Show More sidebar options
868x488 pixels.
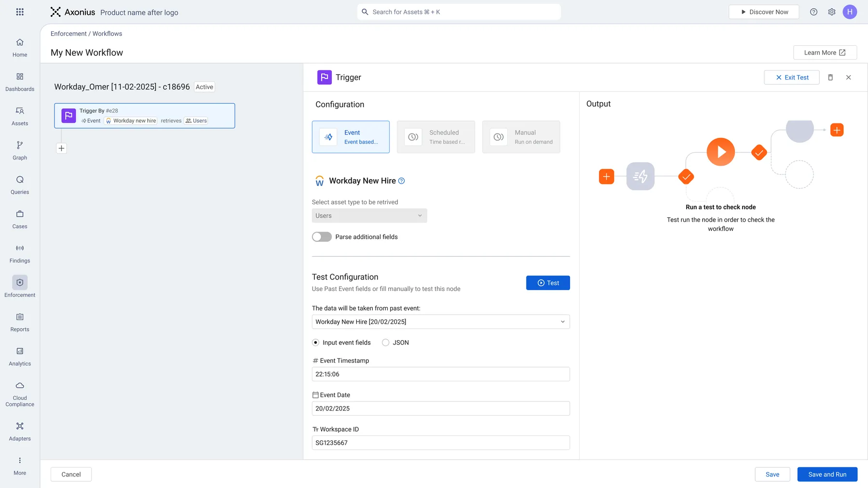pos(20,466)
